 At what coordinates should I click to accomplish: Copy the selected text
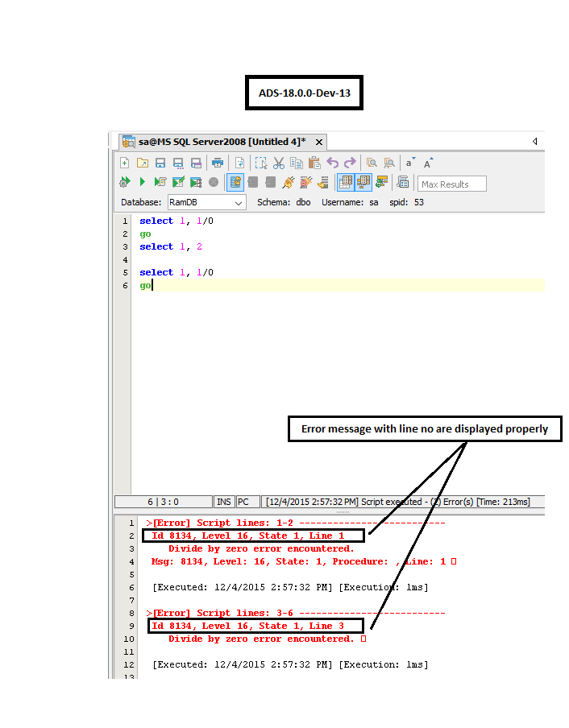[x=297, y=163]
